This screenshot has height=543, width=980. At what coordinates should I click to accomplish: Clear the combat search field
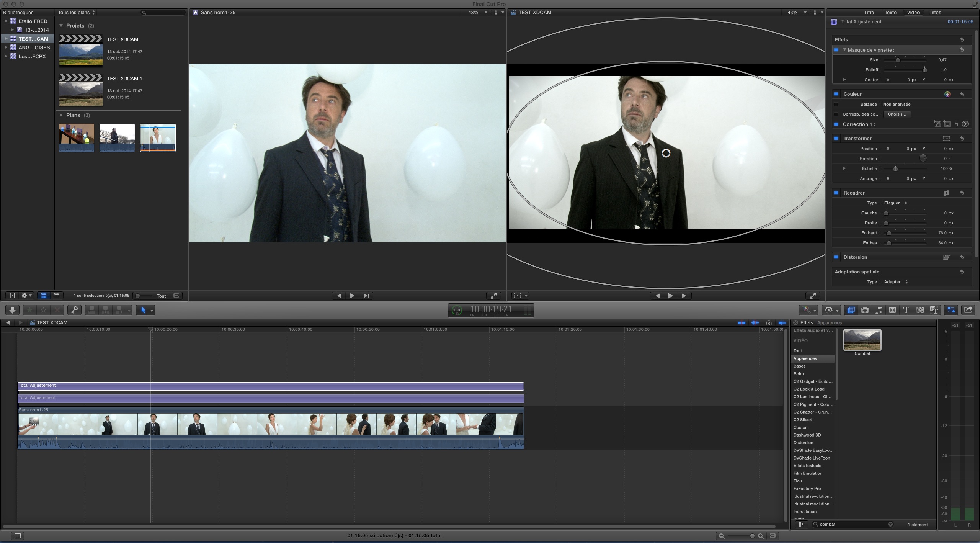890,524
